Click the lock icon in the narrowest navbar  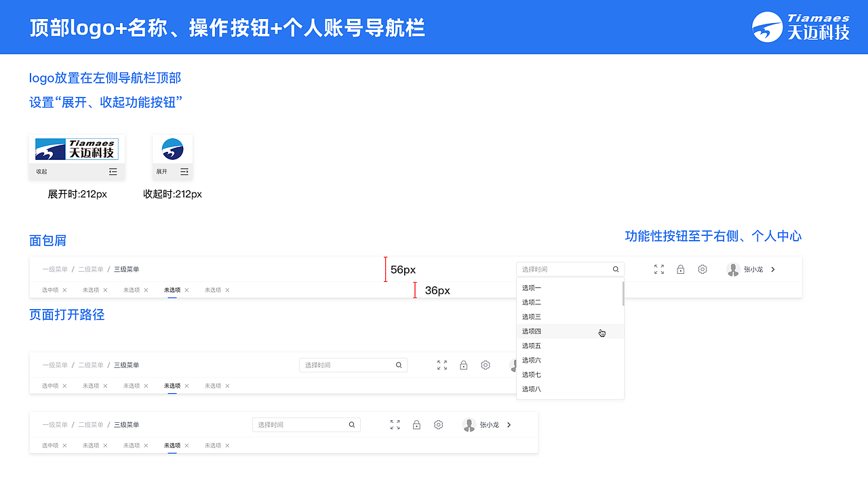pyautogui.click(x=416, y=425)
